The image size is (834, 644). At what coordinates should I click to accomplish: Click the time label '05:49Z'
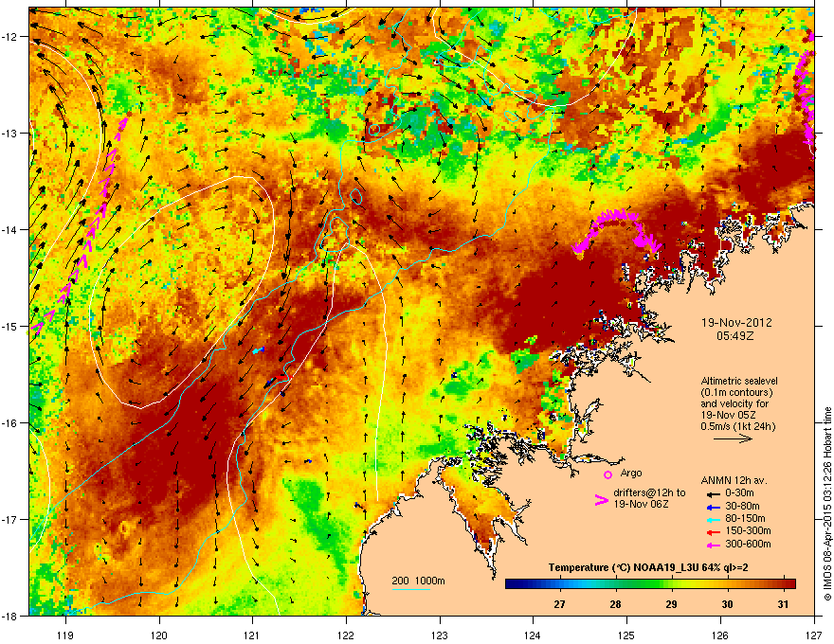click(736, 336)
